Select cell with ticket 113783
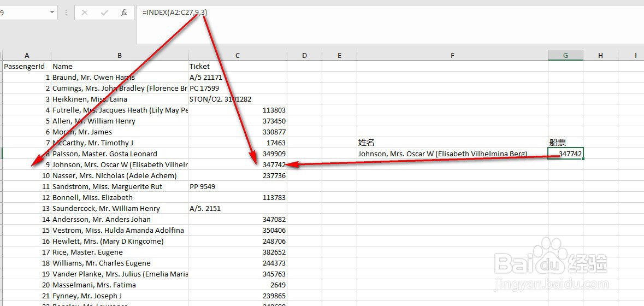The height and width of the screenshot is (306, 644). point(238,198)
